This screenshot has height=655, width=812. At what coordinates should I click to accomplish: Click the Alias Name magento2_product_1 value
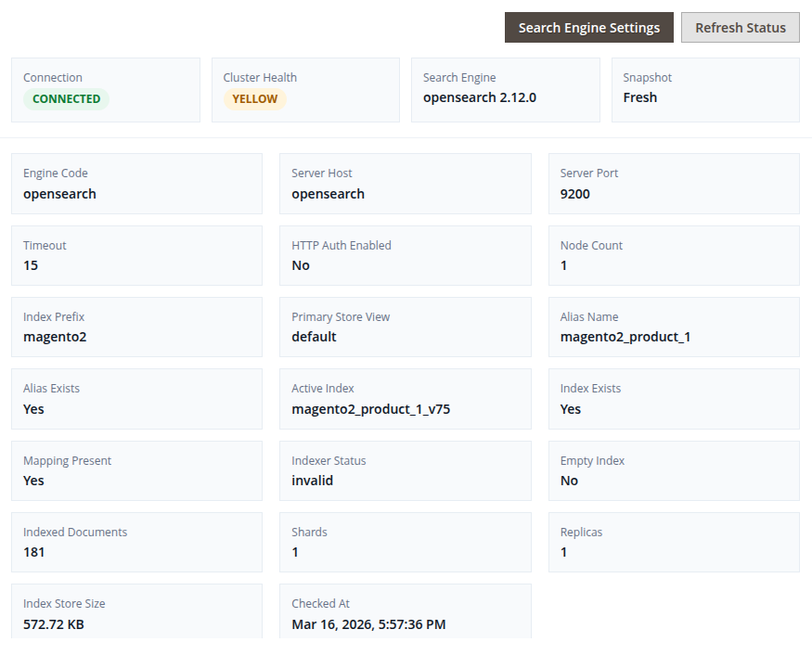pos(625,337)
